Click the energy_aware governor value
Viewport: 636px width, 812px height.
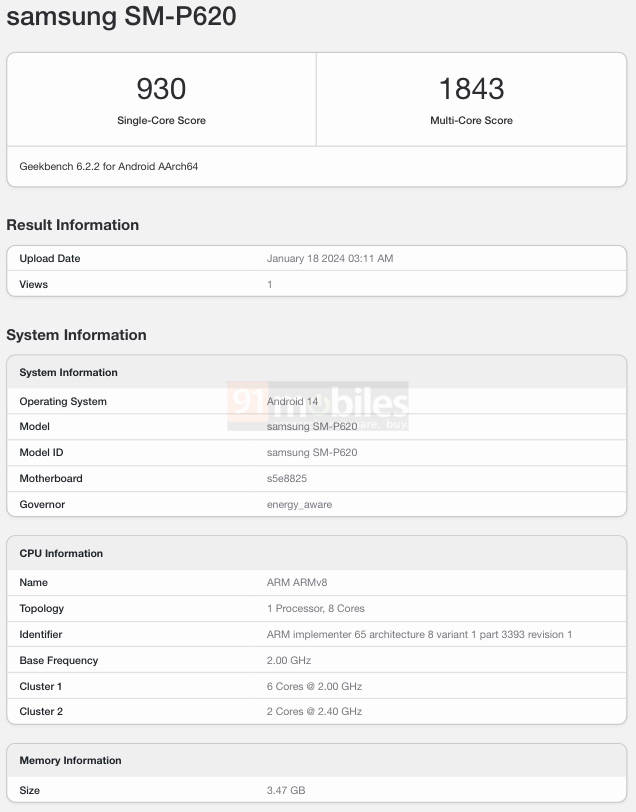299,504
